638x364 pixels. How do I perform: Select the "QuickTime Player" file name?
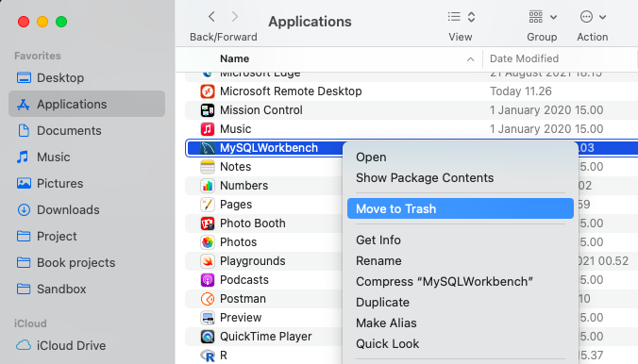click(x=266, y=337)
